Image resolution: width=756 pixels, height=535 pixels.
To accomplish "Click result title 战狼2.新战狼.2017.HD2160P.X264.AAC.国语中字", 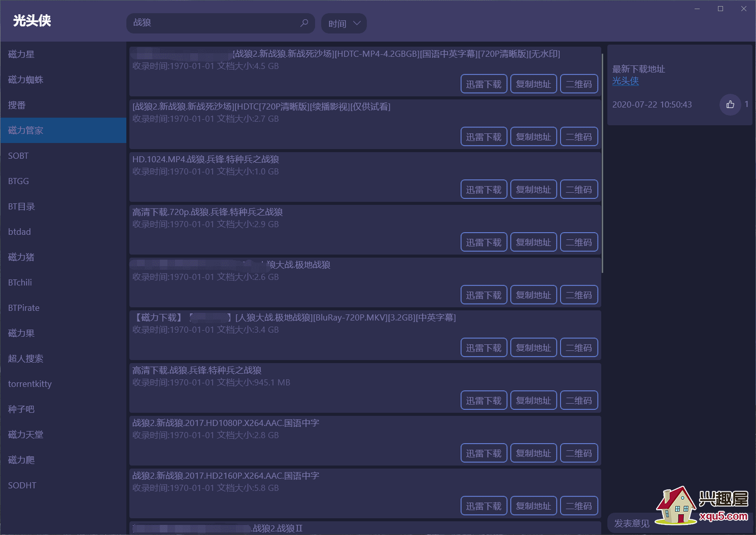I will [x=226, y=476].
